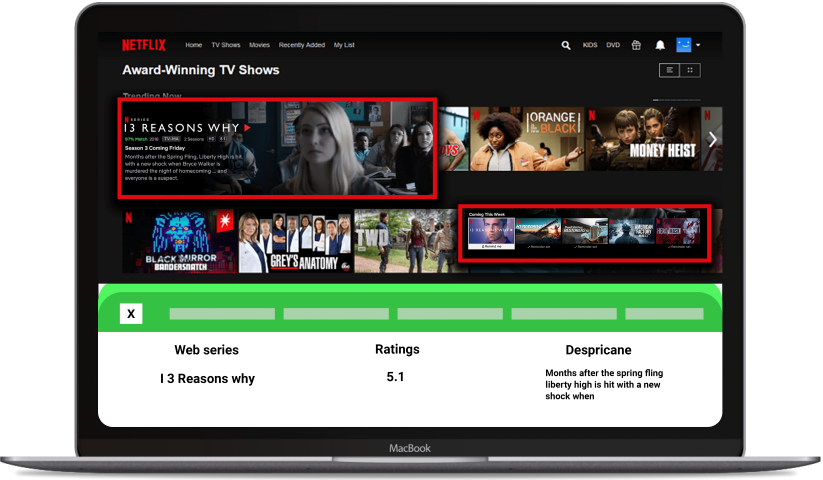
Task: Open American Factory coming-this-week thumbnail
Action: tap(631, 231)
